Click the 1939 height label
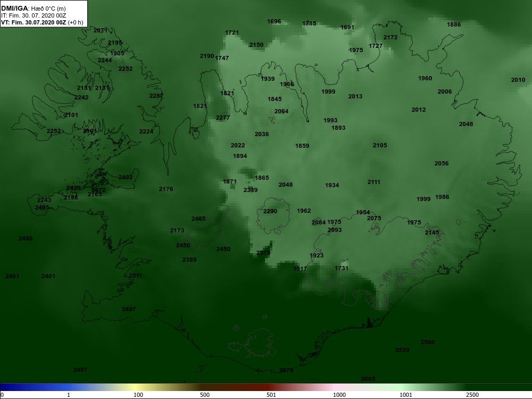532x399 pixels. (x=268, y=79)
